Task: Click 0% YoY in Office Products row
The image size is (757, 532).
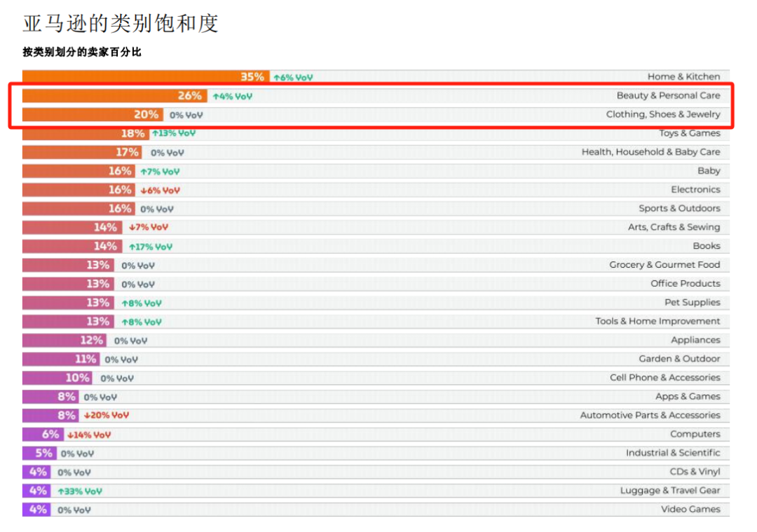Action: (x=138, y=285)
